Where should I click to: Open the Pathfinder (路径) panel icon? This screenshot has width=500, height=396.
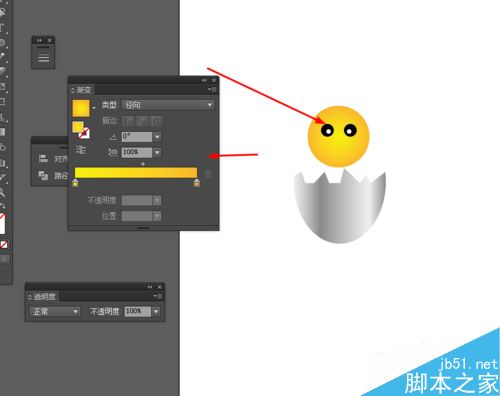coord(43,175)
